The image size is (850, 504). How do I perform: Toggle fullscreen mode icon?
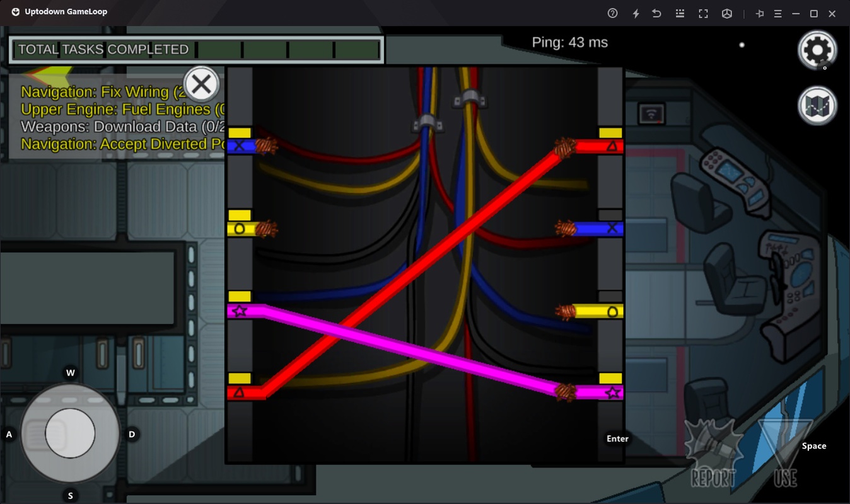(703, 13)
